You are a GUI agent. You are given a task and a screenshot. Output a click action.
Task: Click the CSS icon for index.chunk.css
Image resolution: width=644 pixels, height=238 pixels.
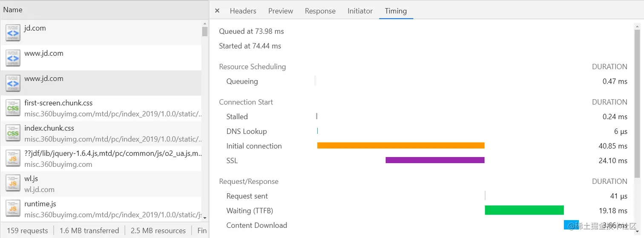(13, 133)
